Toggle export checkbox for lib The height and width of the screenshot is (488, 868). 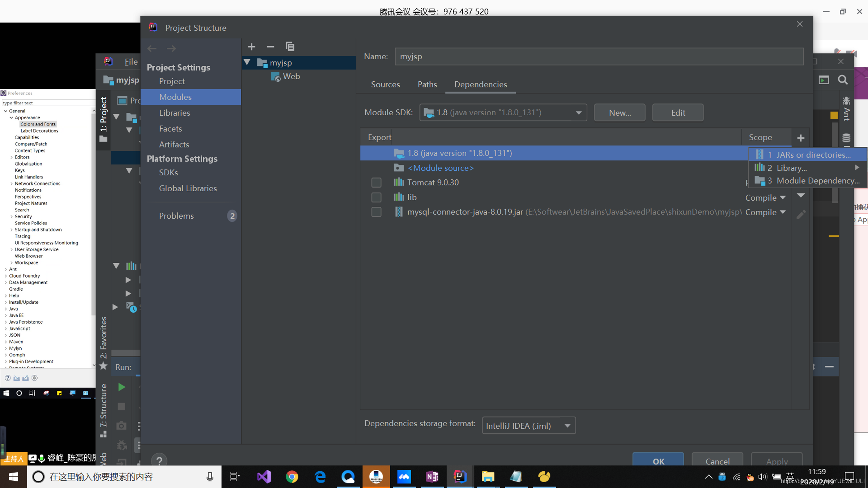(376, 197)
